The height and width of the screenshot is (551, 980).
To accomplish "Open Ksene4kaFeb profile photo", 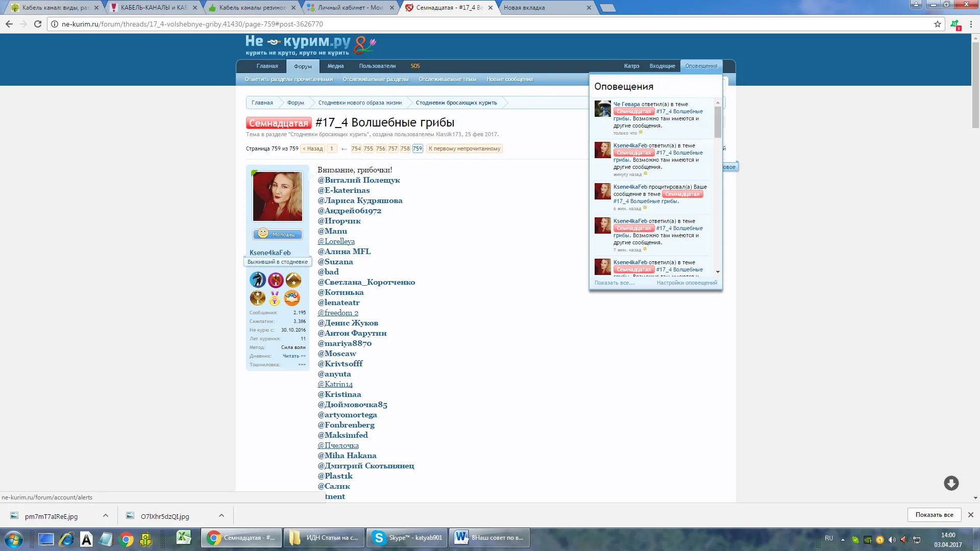I will 278,196.
